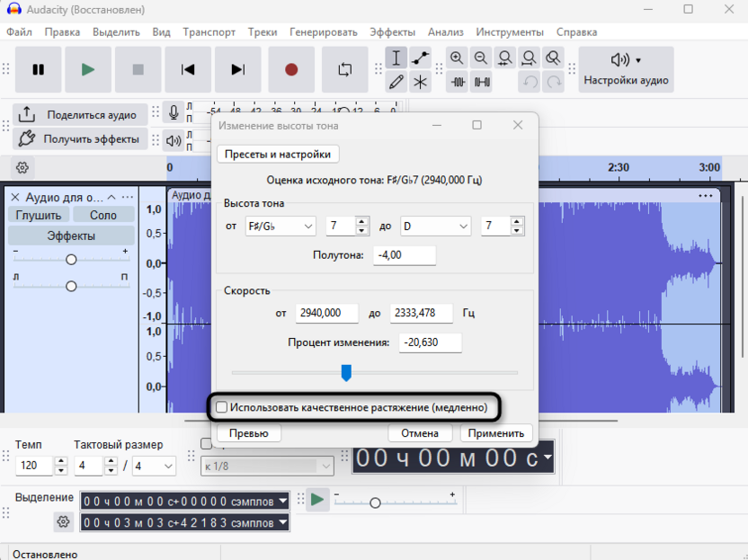Open the Треки menu

tap(263, 32)
